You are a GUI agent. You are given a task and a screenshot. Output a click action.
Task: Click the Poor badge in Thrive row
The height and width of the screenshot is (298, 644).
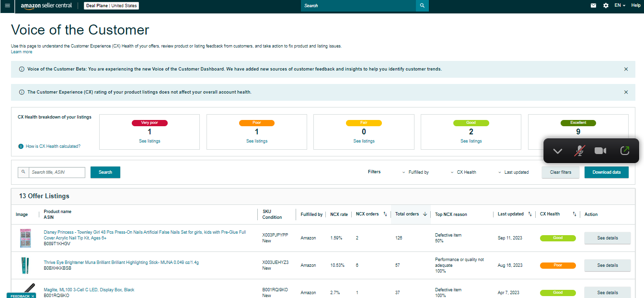[558, 265]
